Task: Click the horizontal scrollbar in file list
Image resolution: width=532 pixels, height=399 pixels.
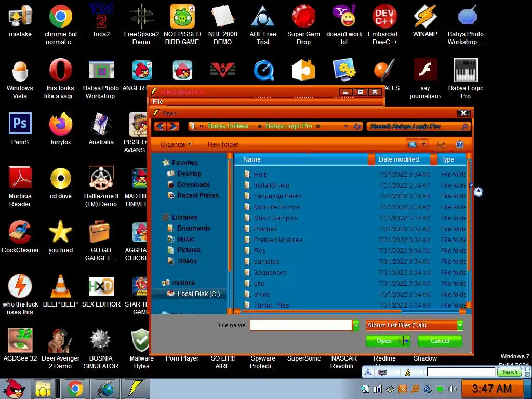Action: [x=321, y=311]
